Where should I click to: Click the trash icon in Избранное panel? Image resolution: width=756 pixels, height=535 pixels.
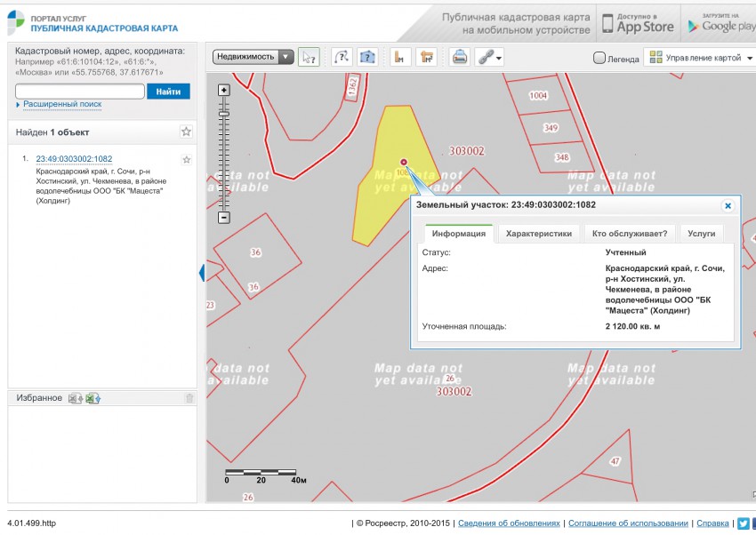189,398
